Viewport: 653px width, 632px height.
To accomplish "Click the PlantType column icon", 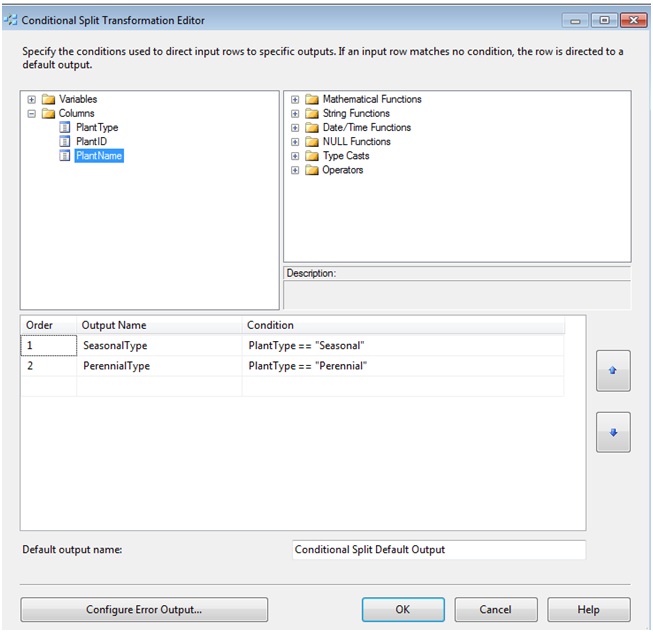I will tap(65, 128).
